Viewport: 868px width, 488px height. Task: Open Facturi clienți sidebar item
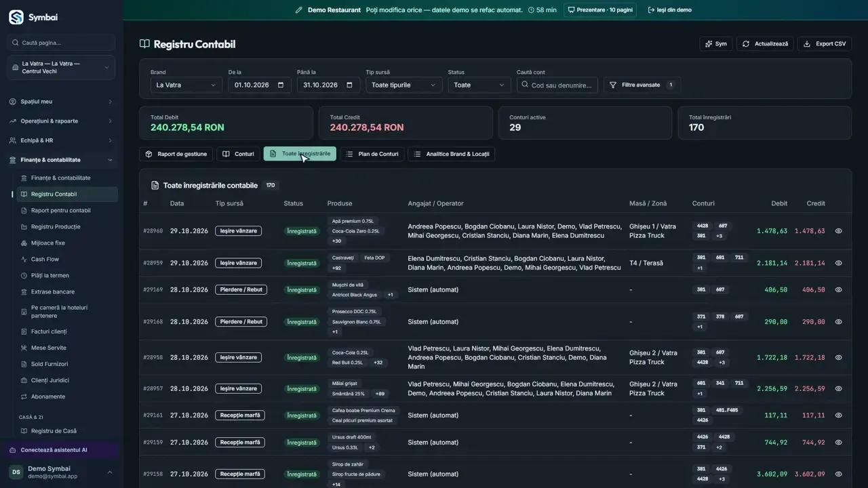pos(67,331)
